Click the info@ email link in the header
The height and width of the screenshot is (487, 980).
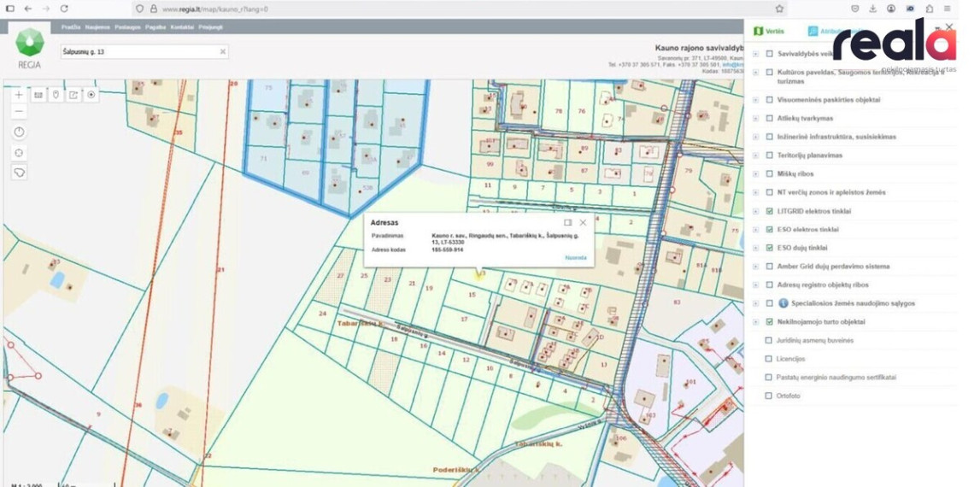pyautogui.click(x=732, y=64)
